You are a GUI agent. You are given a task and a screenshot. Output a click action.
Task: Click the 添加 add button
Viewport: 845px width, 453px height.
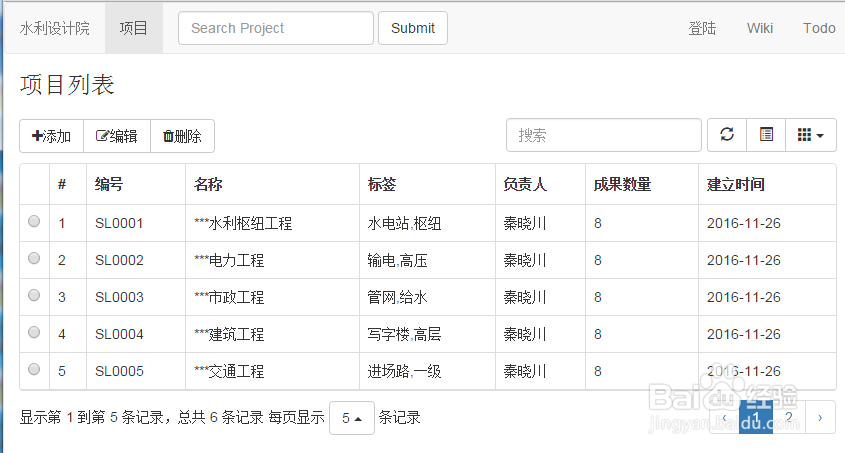tap(52, 136)
